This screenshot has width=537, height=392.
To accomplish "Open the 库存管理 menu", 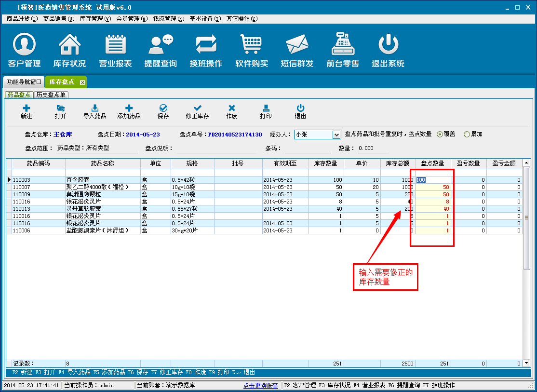I will click(95, 19).
